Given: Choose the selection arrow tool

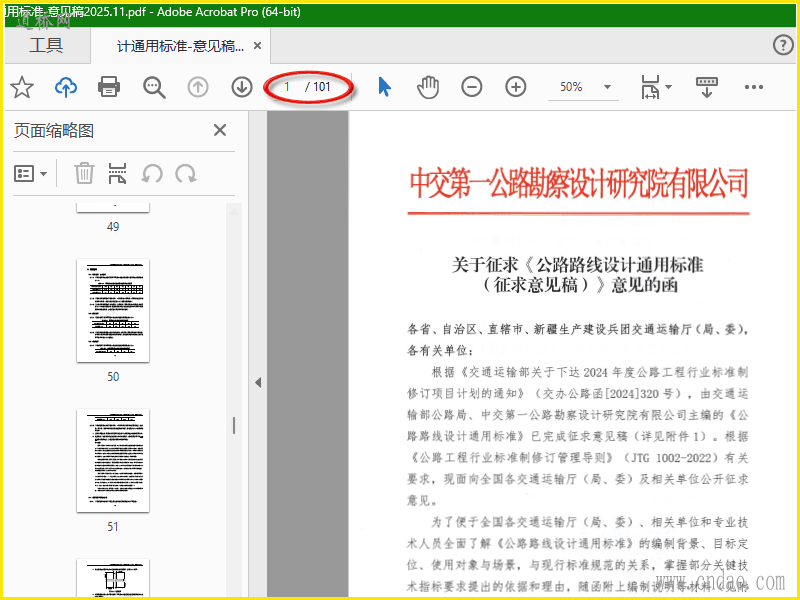Looking at the screenshot, I should click(385, 87).
